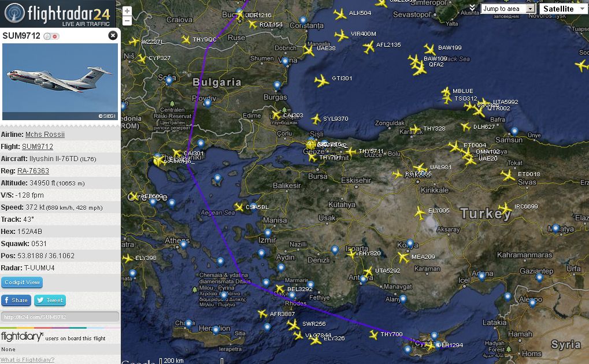The width and height of the screenshot is (589, 364).
Task: Click the airport pin at Adana
Action: 481,277
